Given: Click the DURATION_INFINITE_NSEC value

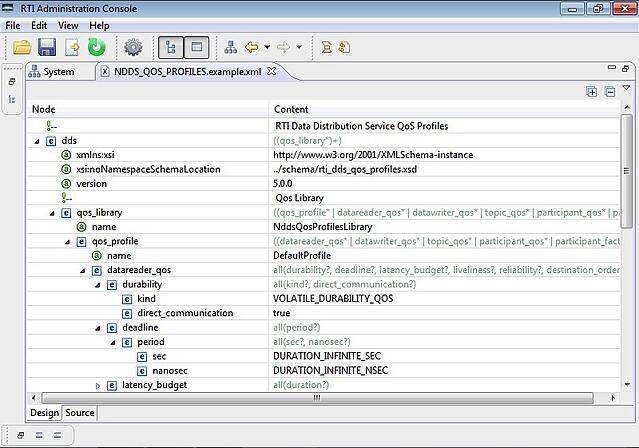Looking at the screenshot, I should [331, 370].
